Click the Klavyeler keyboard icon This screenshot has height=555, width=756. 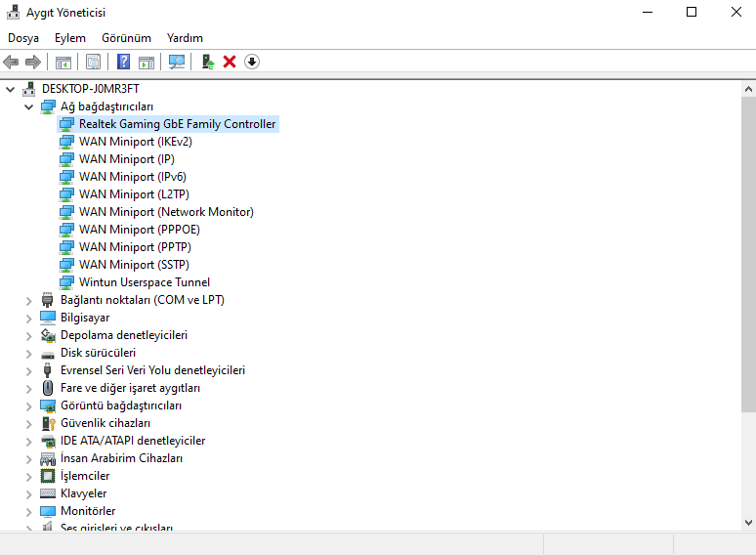[48, 493]
